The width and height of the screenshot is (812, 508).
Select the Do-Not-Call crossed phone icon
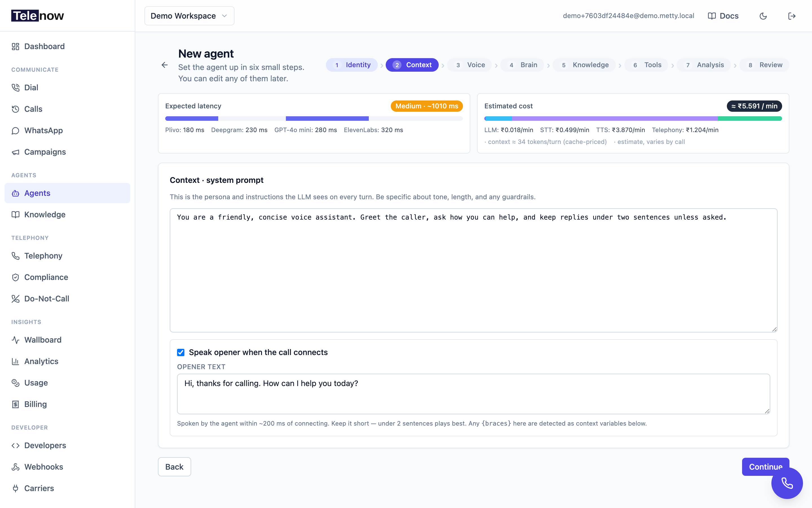(16, 299)
